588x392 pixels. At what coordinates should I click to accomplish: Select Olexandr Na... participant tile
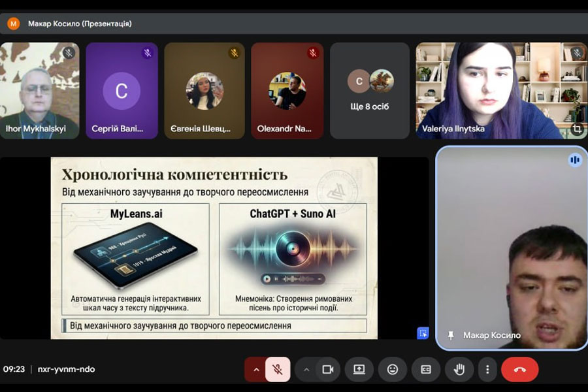pyautogui.click(x=287, y=90)
